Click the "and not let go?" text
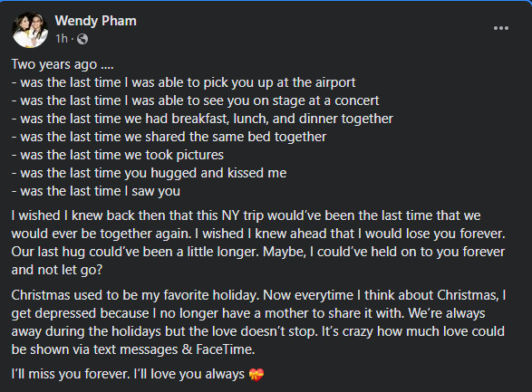The width and height of the screenshot is (532, 392). [57, 270]
